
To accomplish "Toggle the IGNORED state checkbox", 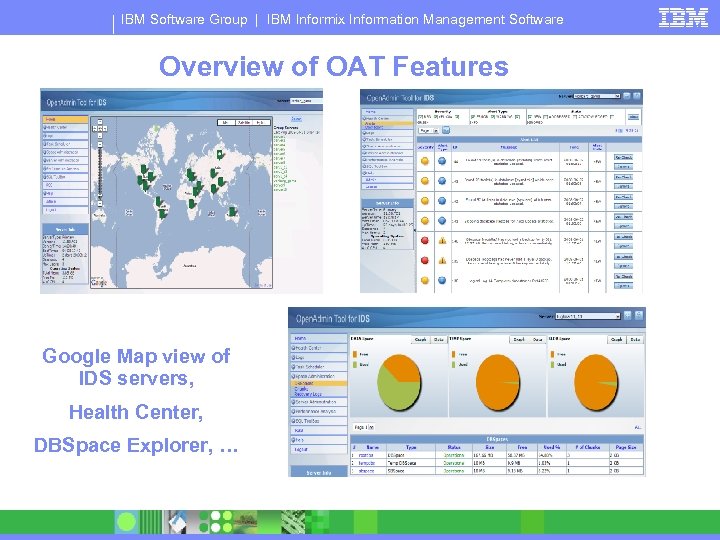I will [x=612, y=117].
